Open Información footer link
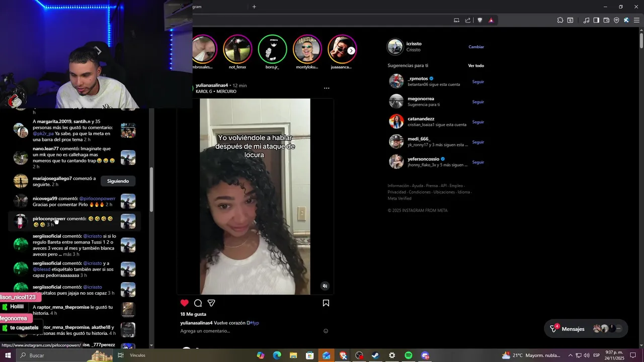Viewport: 644px width, 362px height. pyautogui.click(x=398, y=186)
